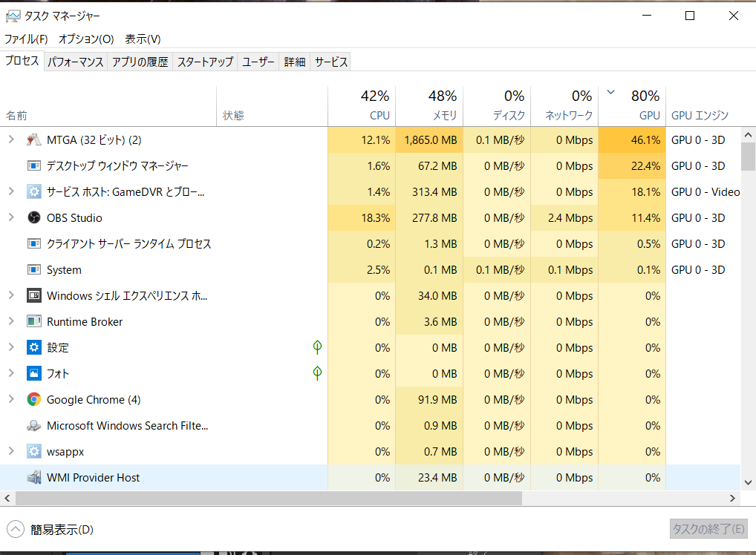Click the vertical scrollbar down arrow
The image size is (756, 555).
[x=748, y=482]
